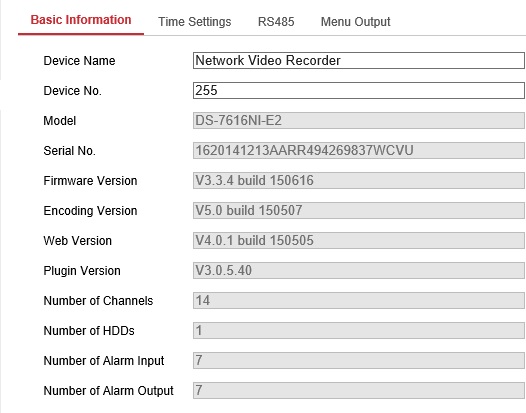Click the Model field showing DS-7616NI-E2
This screenshot has width=526, height=413.
click(x=359, y=120)
